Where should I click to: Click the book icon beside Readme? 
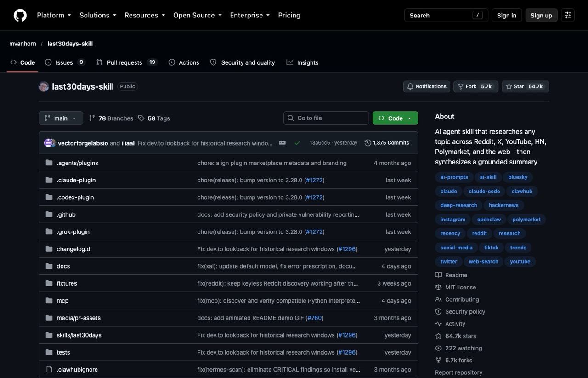(x=438, y=275)
